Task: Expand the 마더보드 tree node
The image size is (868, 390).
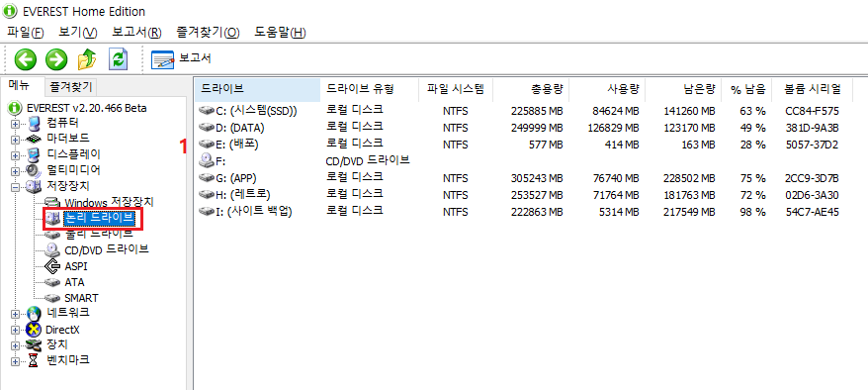Action: [15, 139]
